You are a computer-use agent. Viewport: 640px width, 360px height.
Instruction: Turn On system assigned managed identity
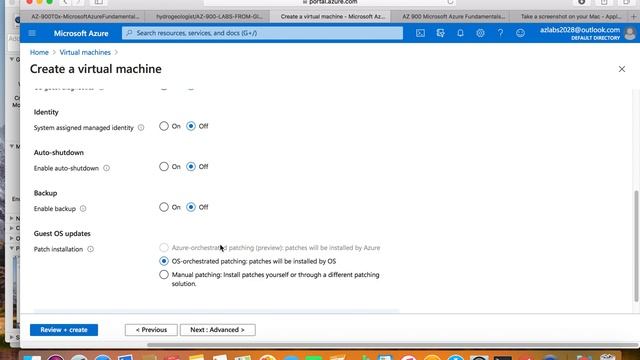click(164, 126)
